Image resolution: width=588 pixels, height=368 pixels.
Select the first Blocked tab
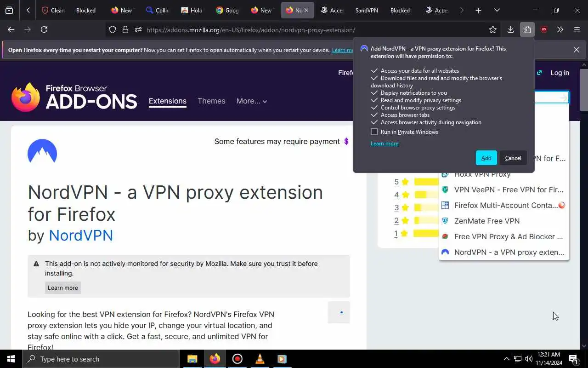tap(86, 10)
